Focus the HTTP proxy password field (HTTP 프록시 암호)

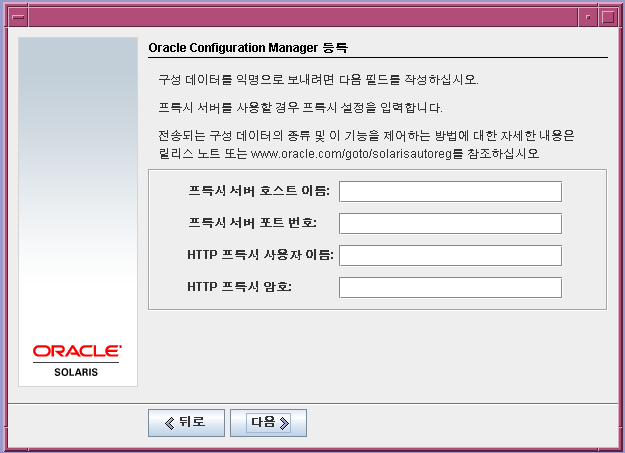tap(450, 288)
